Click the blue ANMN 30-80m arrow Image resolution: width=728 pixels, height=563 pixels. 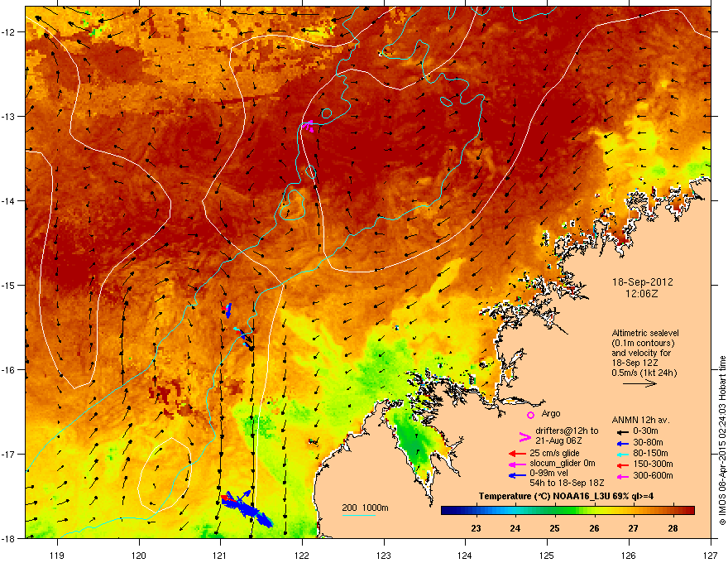pyautogui.click(x=622, y=443)
